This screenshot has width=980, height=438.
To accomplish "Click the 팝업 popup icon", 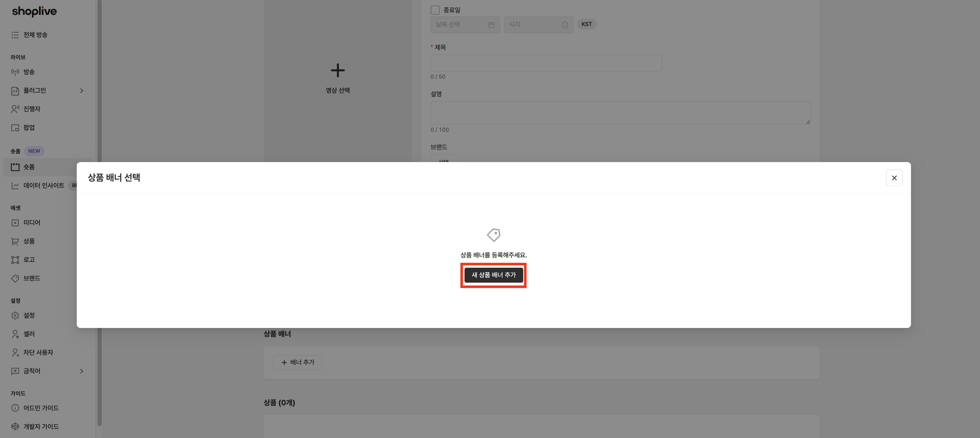I will [x=15, y=128].
